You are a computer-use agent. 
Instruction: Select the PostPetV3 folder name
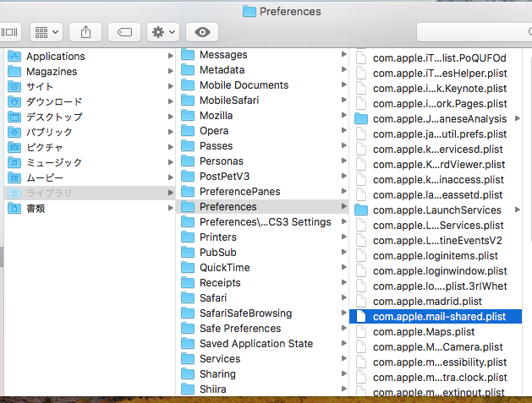[224, 177]
